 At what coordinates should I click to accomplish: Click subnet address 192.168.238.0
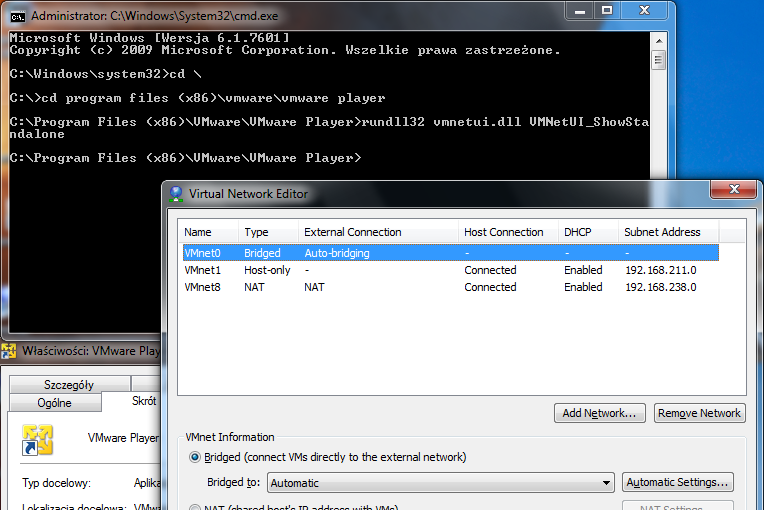coord(661,287)
